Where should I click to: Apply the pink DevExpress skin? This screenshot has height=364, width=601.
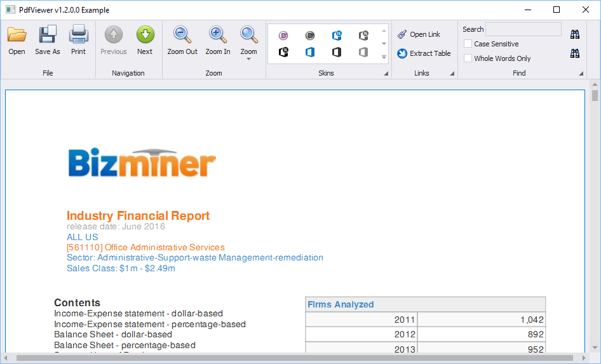coord(283,36)
